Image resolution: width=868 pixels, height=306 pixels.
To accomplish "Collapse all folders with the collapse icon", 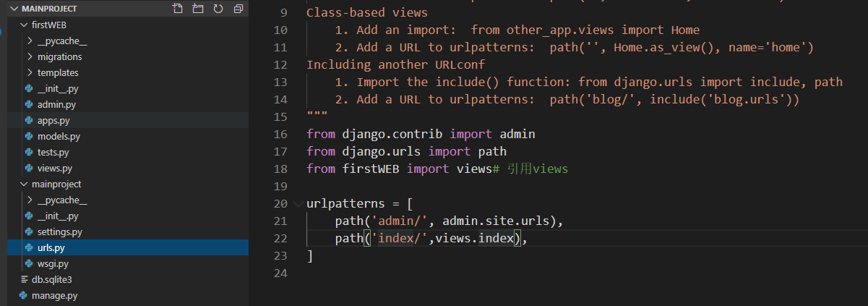I will click(x=239, y=9).
